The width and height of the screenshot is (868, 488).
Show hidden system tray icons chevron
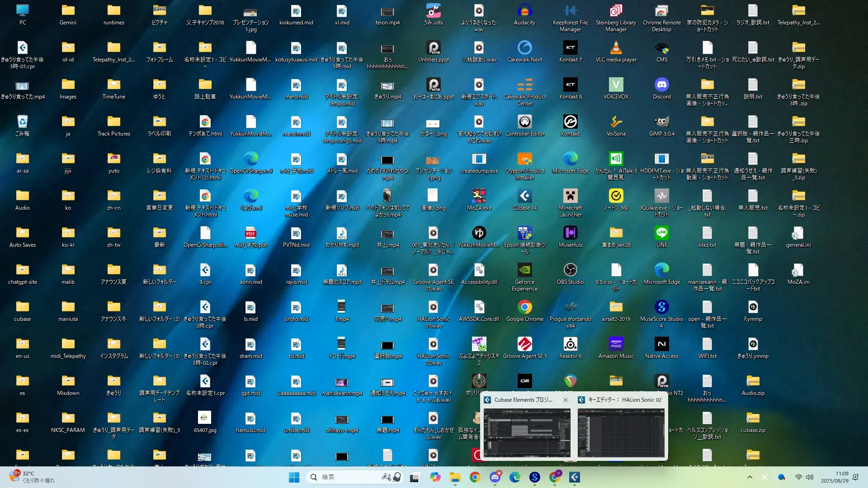point(750,477)
